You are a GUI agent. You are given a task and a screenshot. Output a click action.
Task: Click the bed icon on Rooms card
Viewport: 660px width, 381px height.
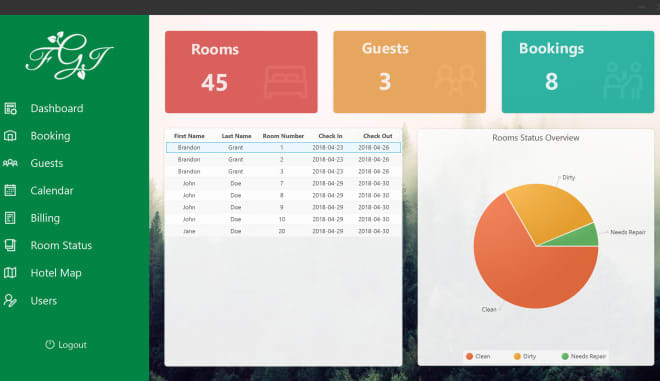286,82
